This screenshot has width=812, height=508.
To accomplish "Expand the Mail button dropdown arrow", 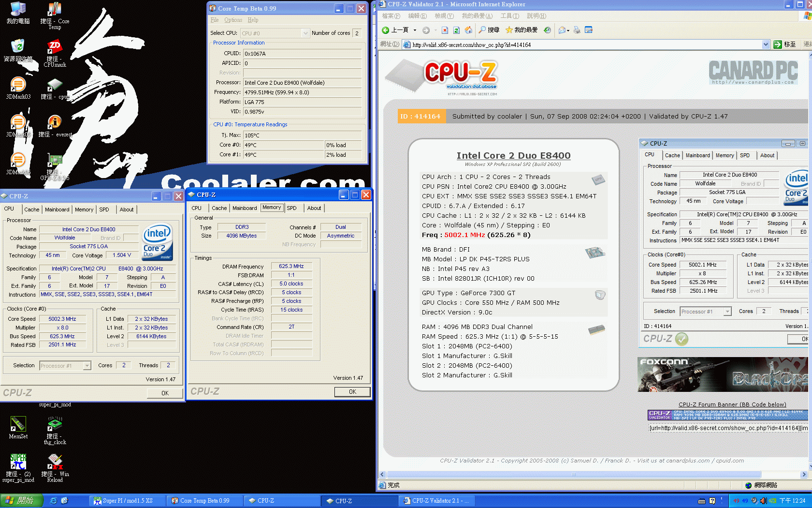I will tap(568, 30).
